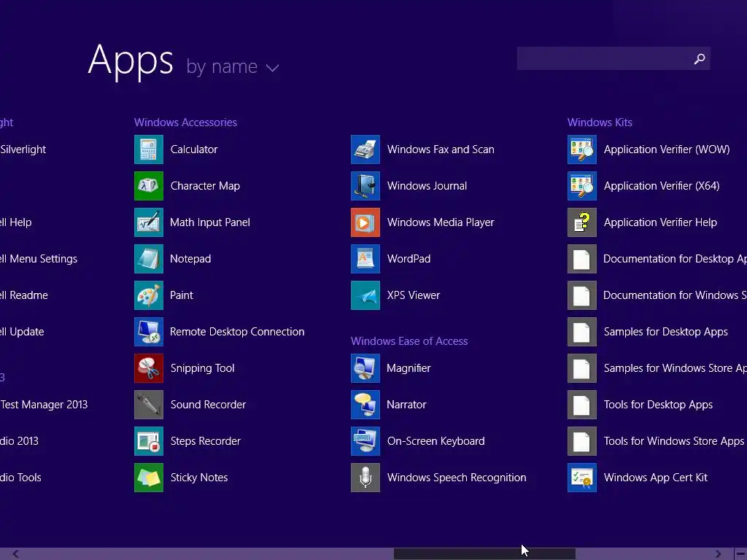Screen dimensions: 747x560
Task: Open the On-Screen Keyboard icon
Action: point(365,441)
